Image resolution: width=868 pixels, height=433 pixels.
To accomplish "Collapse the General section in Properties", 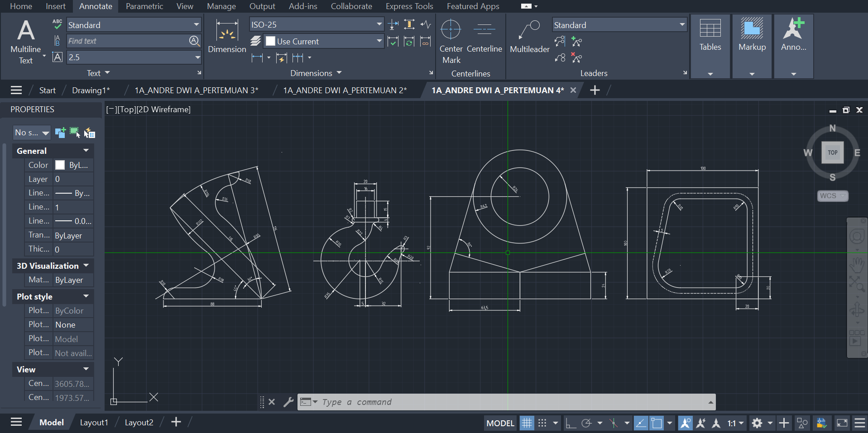I will tap(86, 151).
